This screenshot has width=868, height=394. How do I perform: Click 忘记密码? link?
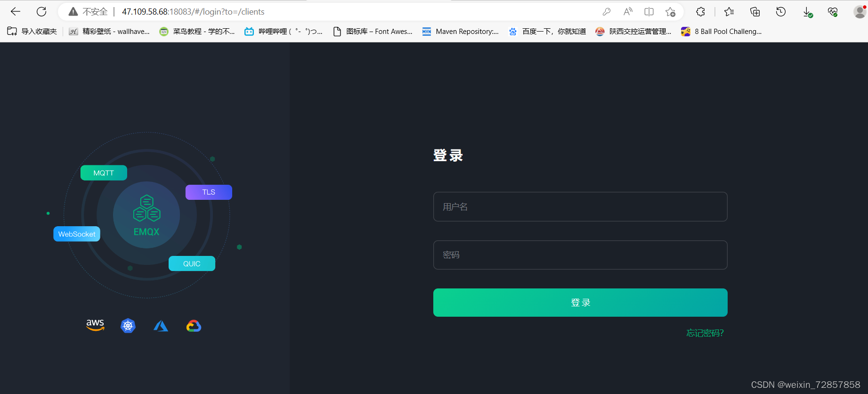click(x=705, y=333)
